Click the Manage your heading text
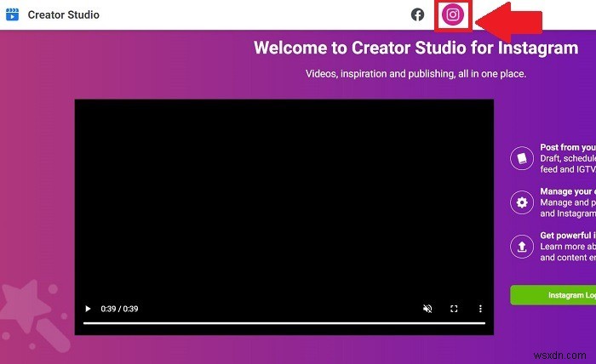Viewport: 596px width, 364px height. [568, 191]
